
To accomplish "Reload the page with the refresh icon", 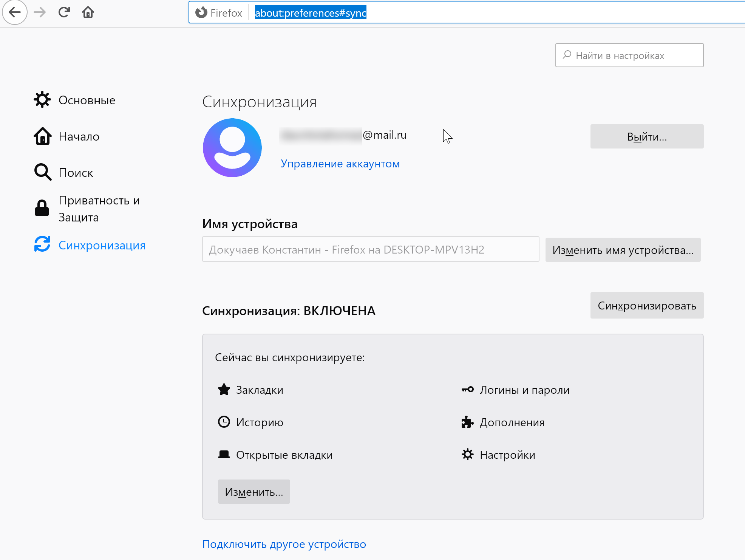I will click(64, 12).
